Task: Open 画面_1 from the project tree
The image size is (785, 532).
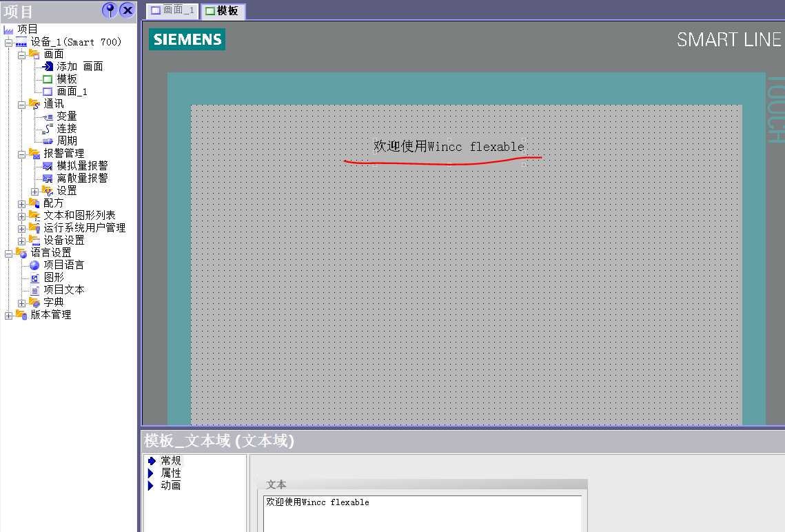Action: click(72, 92)
